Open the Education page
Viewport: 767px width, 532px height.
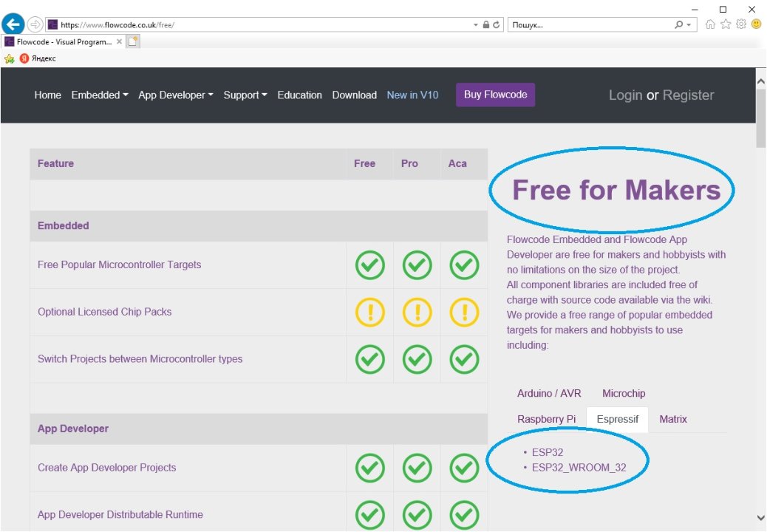(x=299, y=95)
